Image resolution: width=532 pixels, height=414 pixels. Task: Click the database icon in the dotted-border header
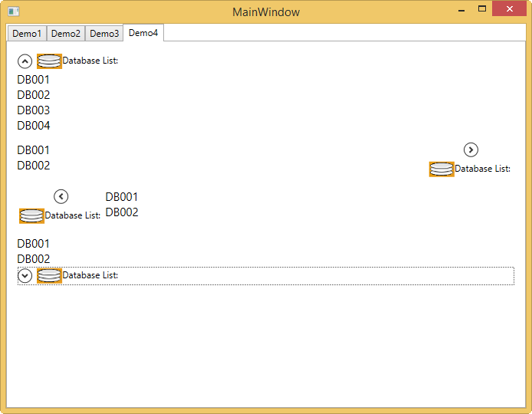pos(49,275)
